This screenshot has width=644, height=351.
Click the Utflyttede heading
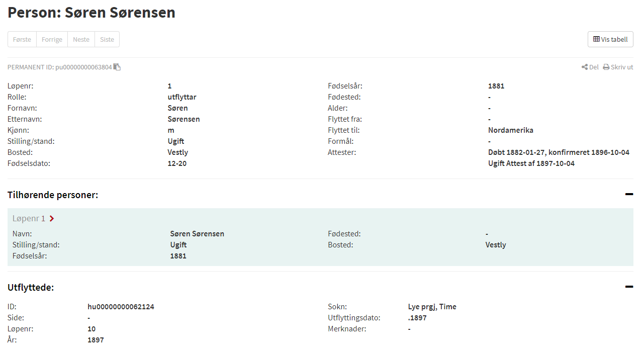click(31, 288)
